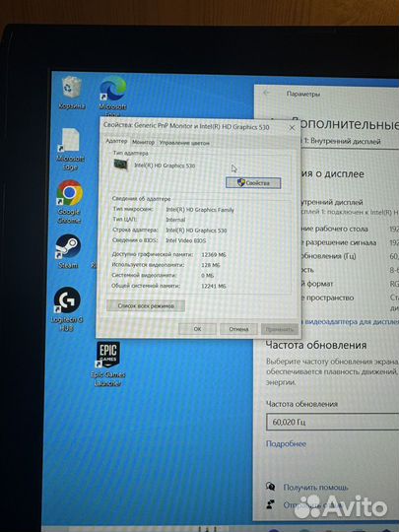Select the Microsoft Edge document-style shortcut
Screen dimensions: 399x532
coord(70,150)
